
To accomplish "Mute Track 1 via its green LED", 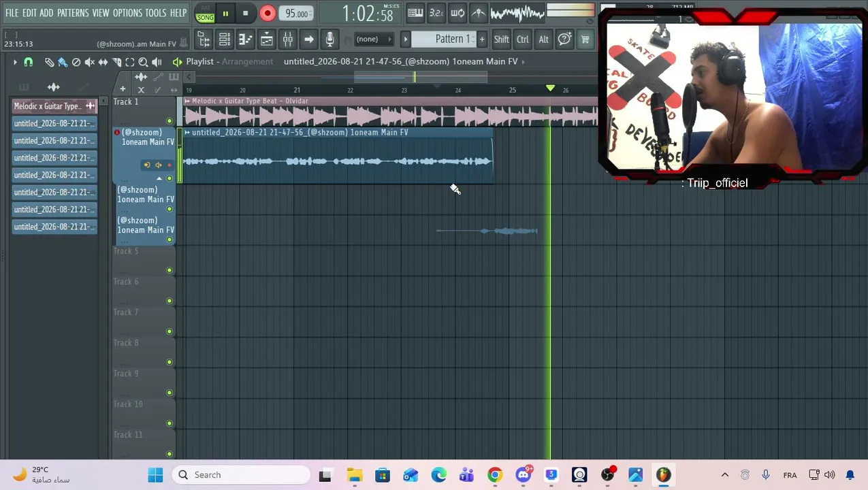I will pyautogui.click(x=170, y=120).
